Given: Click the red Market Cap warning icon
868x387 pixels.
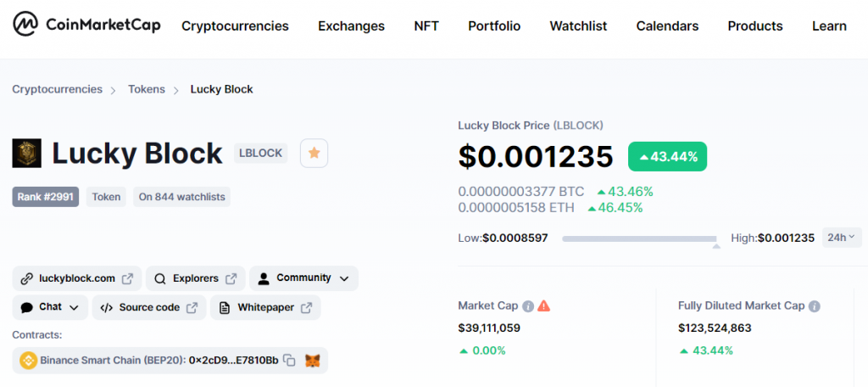Looking at the screenshot, I should pyautogui.click(x=544, y=306).
